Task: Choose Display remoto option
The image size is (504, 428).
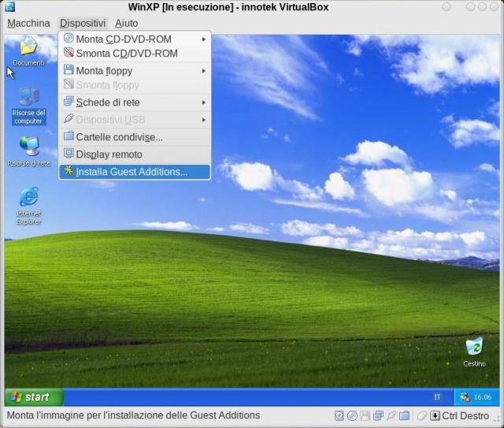Action: pos(135,154)
